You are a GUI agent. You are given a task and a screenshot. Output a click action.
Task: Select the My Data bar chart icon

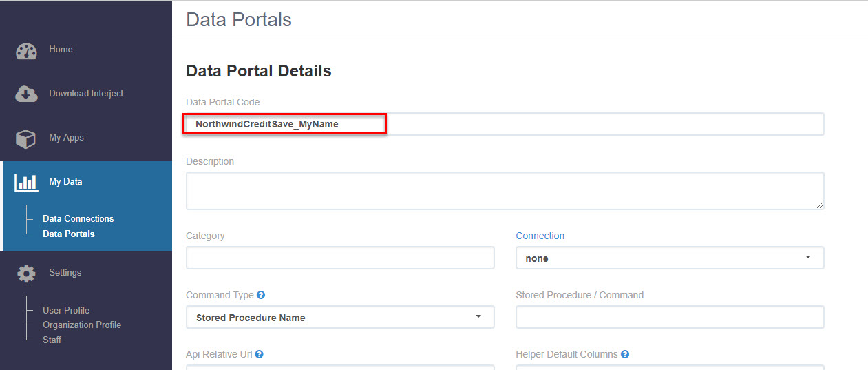(x=26, y=182)
